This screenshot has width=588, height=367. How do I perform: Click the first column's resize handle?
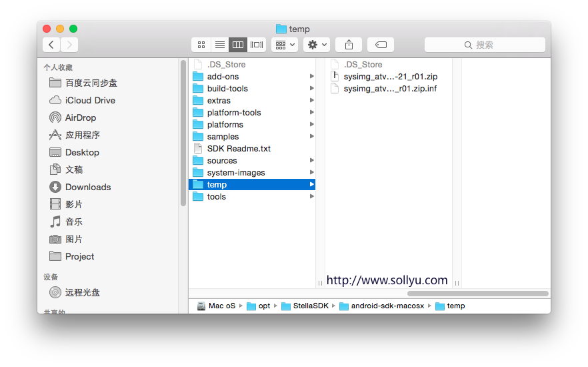[x=320, y=284]
